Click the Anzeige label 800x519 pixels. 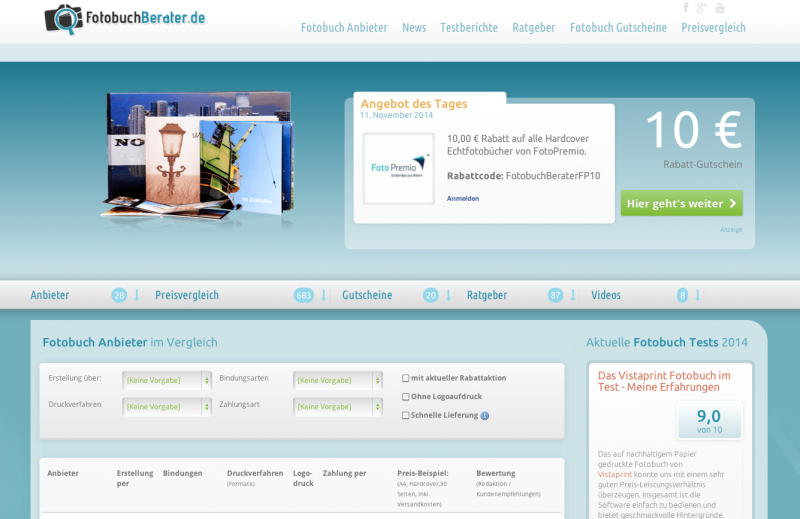tap(731, 230)
